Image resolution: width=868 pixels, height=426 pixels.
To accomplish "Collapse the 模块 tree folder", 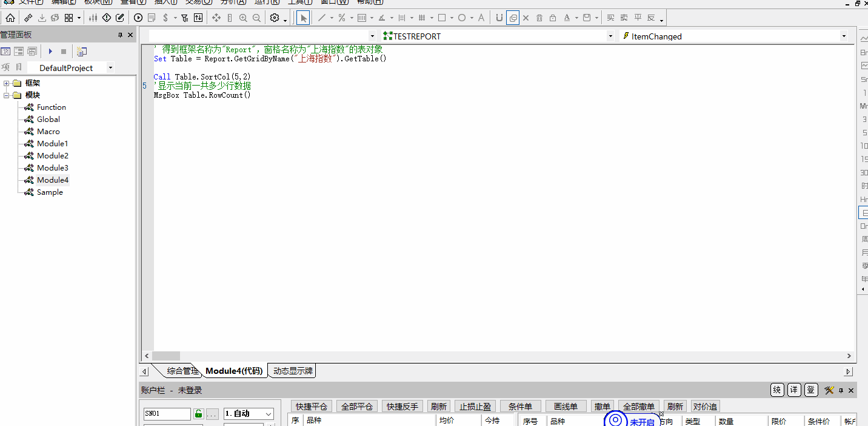I will (x=7, y=95).
